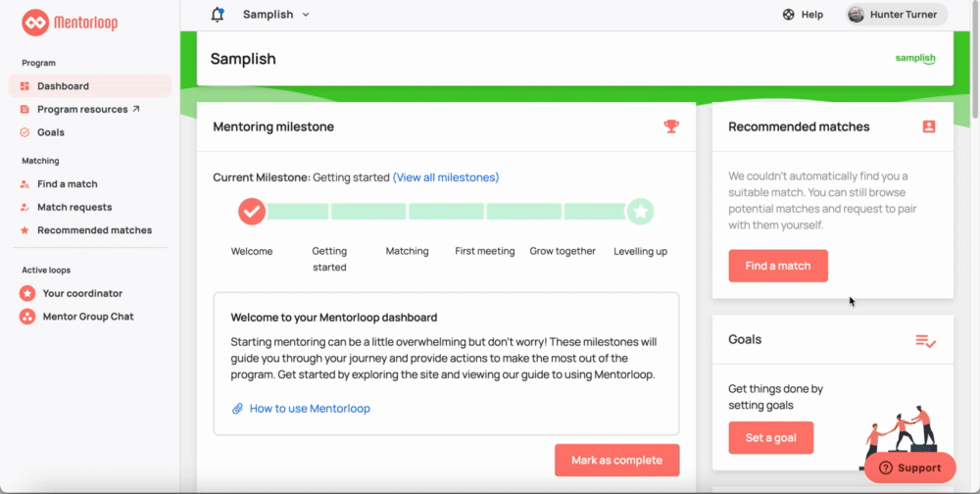
Task: Open the Mentor Group Chat loop
Action: (x=89, y=317)
